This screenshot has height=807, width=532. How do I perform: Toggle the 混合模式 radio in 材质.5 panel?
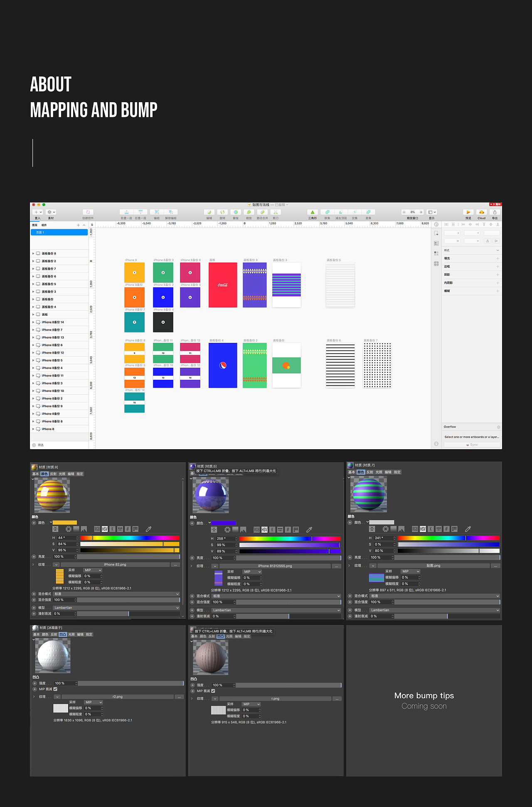[192, 596]
